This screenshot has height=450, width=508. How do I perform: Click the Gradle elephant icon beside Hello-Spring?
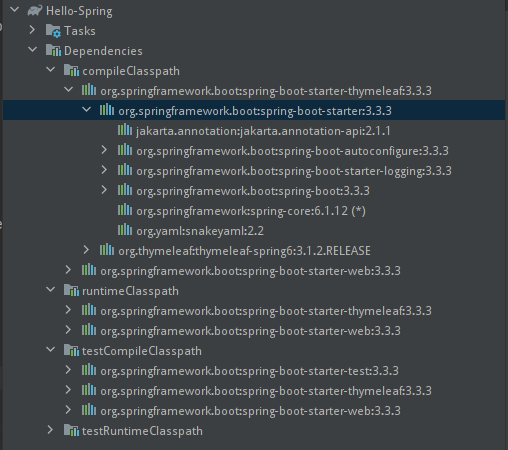point(35,11)
